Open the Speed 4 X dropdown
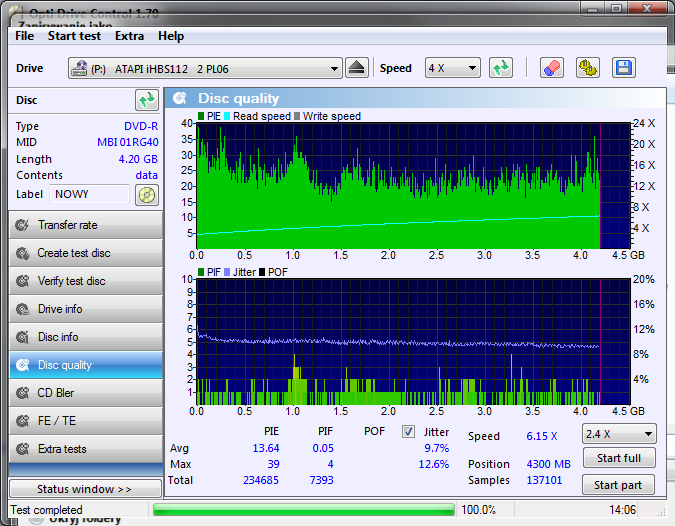 tap(452, 68)
